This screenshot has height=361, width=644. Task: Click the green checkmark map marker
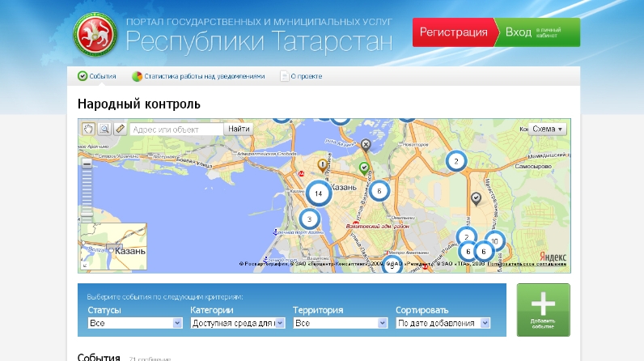tap(364, 168)
